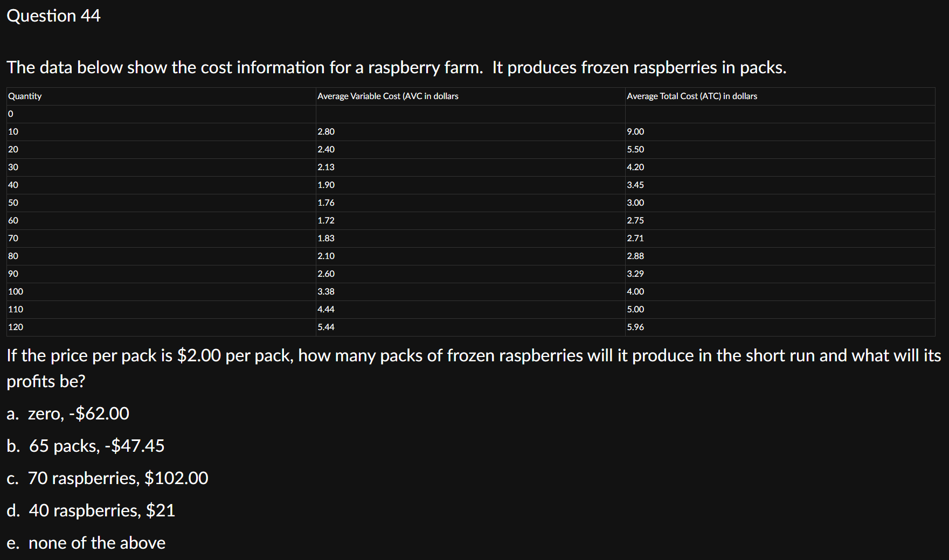Click the Question 44 heading
This screenshot has height=560, width=949.
tap(53, 16)
